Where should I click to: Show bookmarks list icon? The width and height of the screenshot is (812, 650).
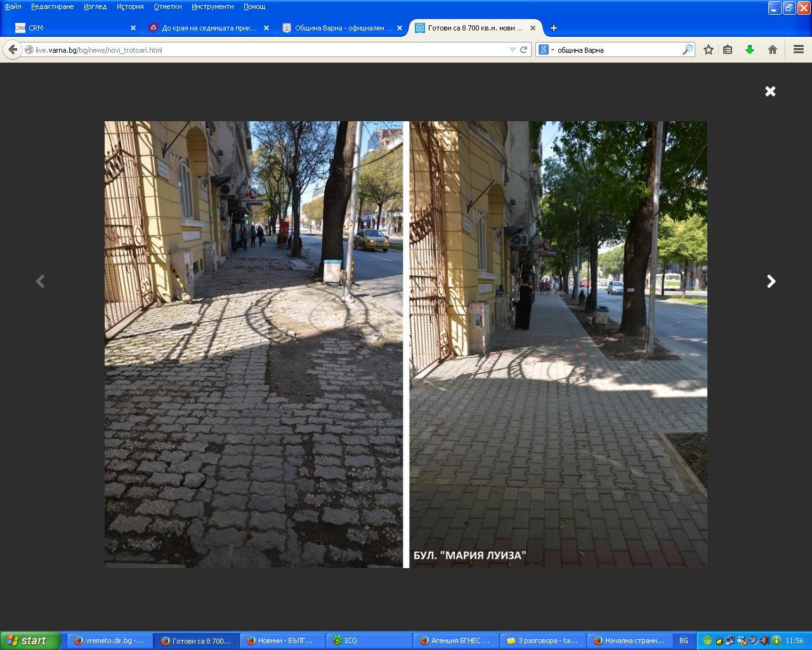point(728,50)
